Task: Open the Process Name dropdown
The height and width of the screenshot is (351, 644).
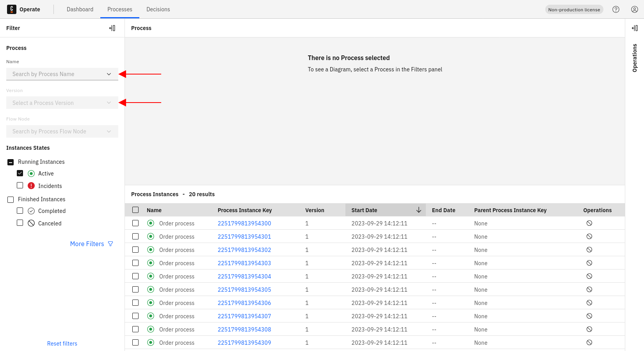Action: [x=62, y=74]
